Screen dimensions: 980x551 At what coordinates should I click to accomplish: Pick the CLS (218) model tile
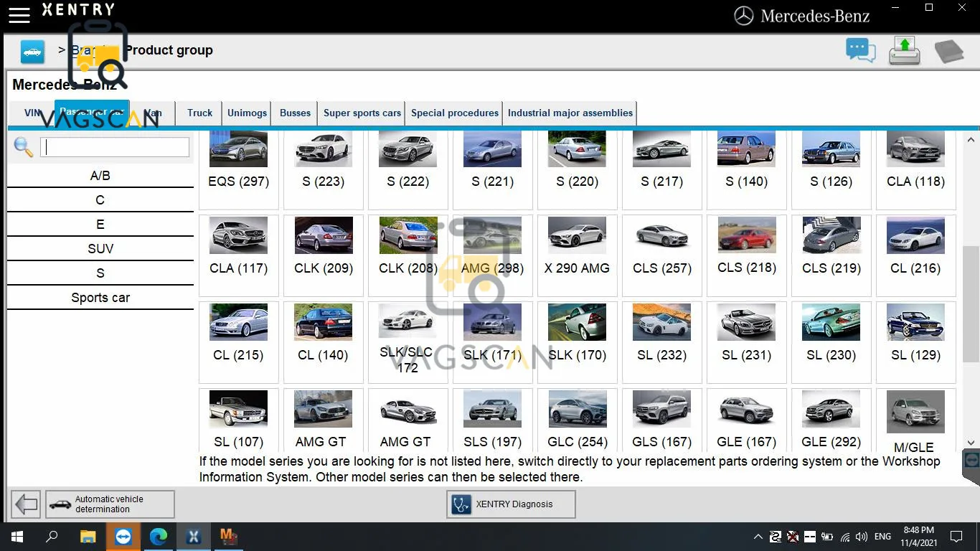[x=747, y=255]
